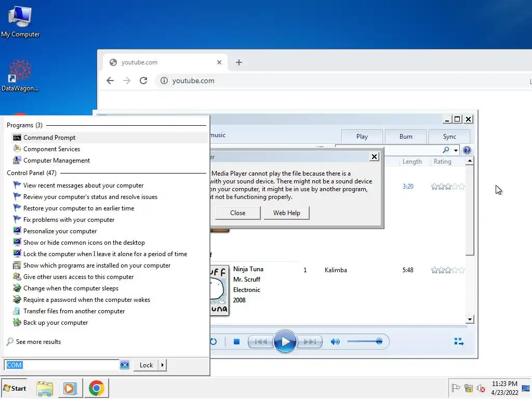Open Media Player help icon
Viewport: 532px width, 399px height.
click(x=467, y=150)
